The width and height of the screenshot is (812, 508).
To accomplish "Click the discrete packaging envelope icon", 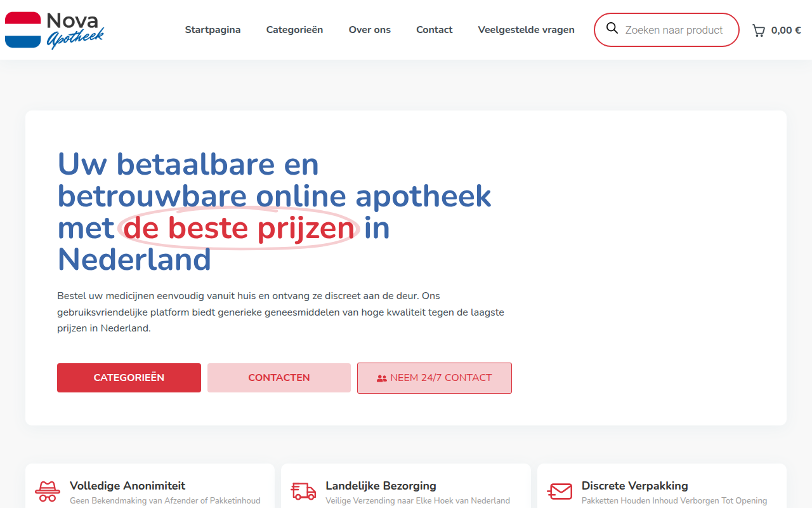I will tap(560, 491).
